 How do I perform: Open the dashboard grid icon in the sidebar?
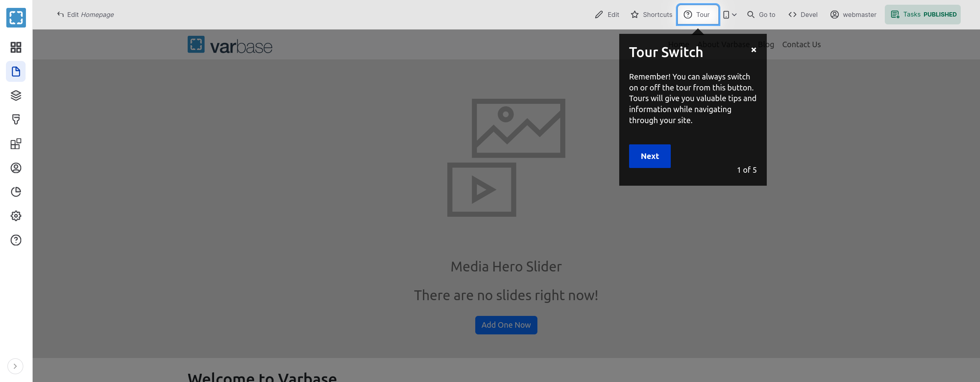click(x=16, y=47)
